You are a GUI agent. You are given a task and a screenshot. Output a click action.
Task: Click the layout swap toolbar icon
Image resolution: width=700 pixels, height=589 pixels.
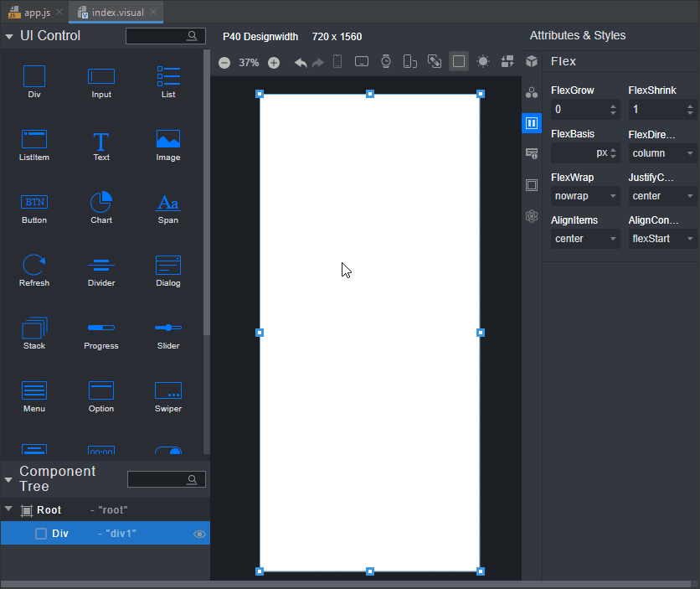(x=507, y=61)
